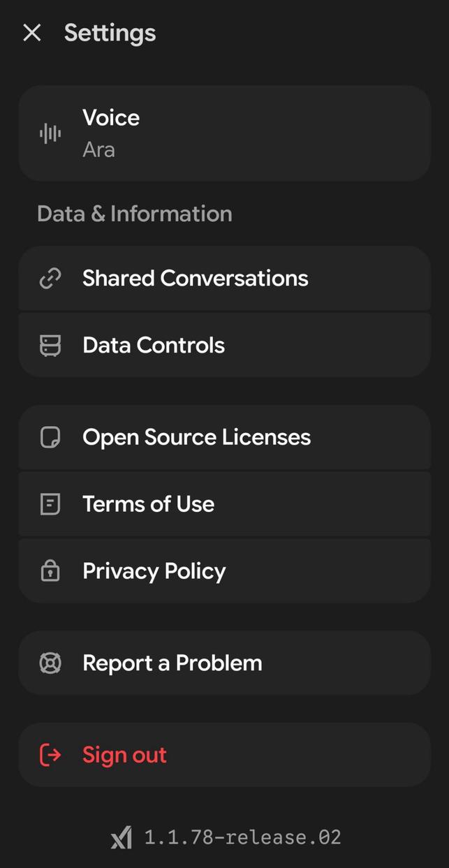Tap the sticky note icon for licenses
The width and height of the screenshot is (449, 868).
point(50,437)
